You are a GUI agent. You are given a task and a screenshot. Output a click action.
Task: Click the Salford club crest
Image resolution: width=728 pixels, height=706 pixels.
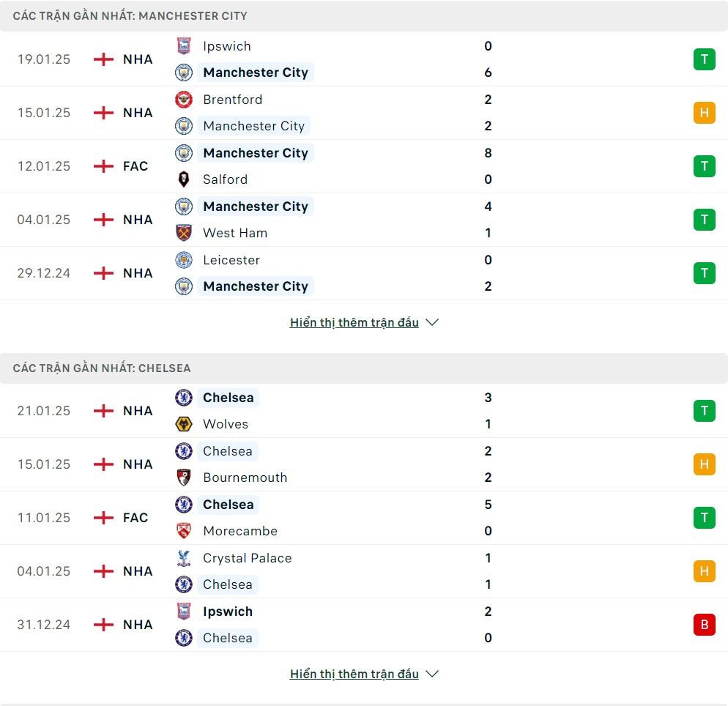point(184,179)
